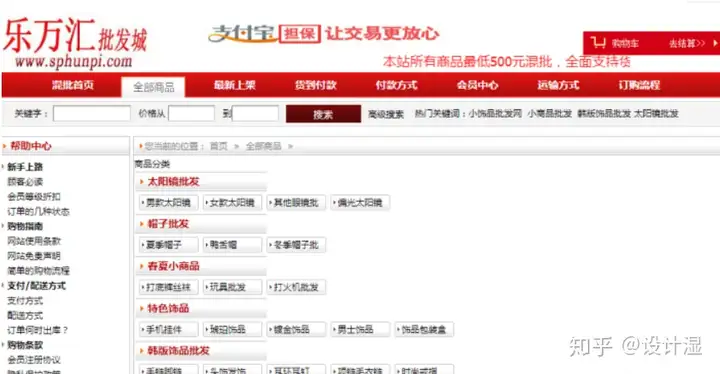The width and height of the screenshot is (720, 374).
Task: Select the 夏季帽子 subcategory button
Action: tap(169, 245)
